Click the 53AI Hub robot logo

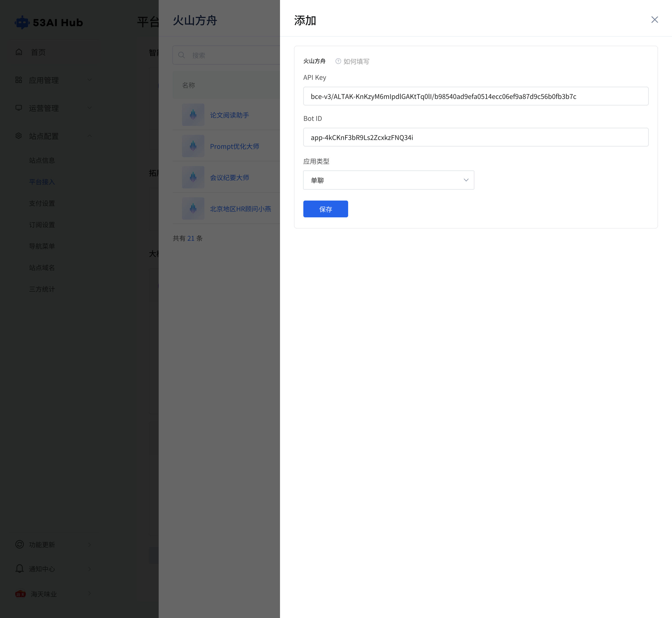22,22
